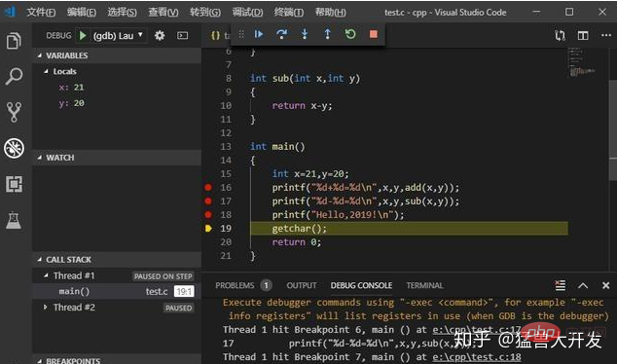Toggle breakpoint on line 16
Image resolution: width=617 pixels, height=364 pixels.
tap(208, 187)
